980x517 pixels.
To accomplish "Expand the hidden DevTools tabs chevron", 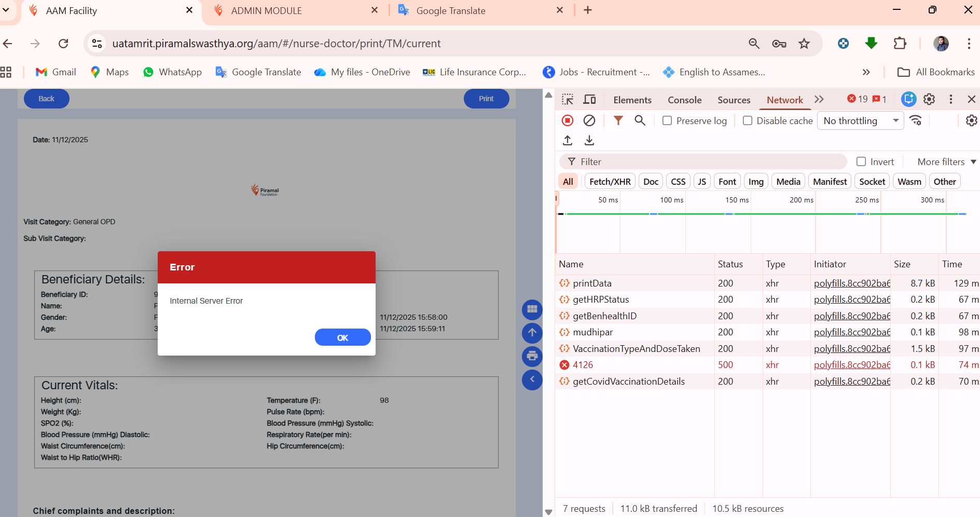I will pyautogui.click(x=819, y=99).
